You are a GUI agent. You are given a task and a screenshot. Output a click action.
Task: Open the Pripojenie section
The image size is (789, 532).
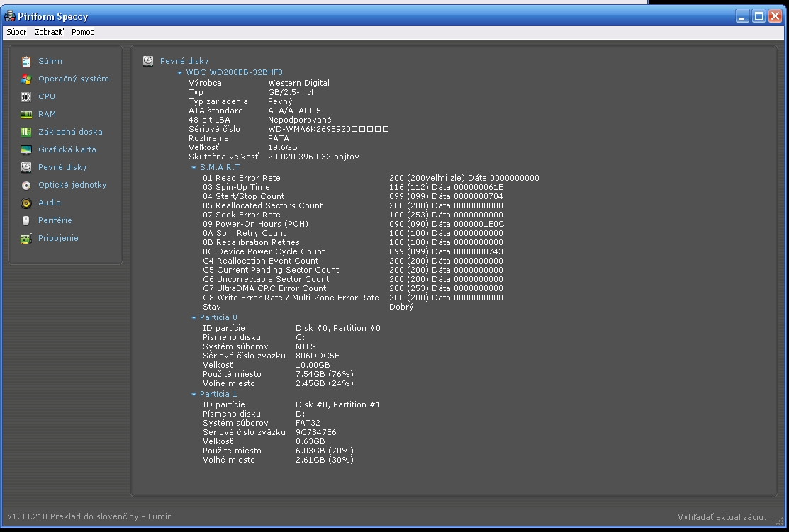(x=58, y=238)
